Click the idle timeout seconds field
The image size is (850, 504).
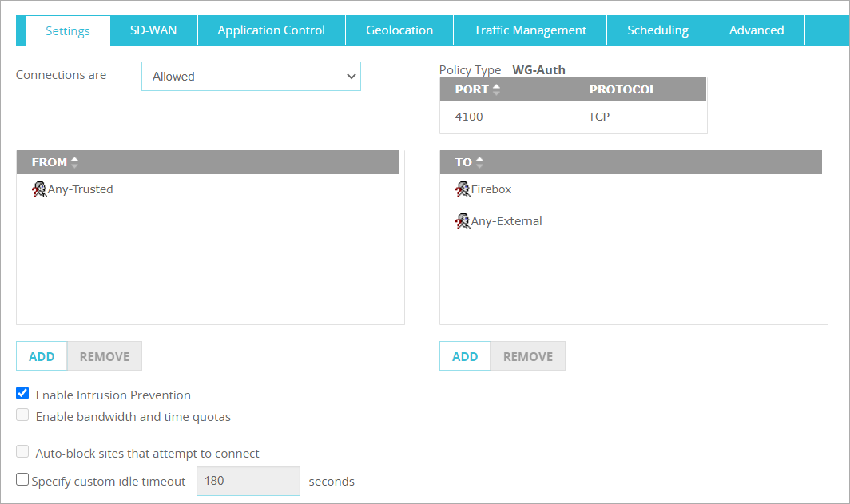click(x=248, y=481)
